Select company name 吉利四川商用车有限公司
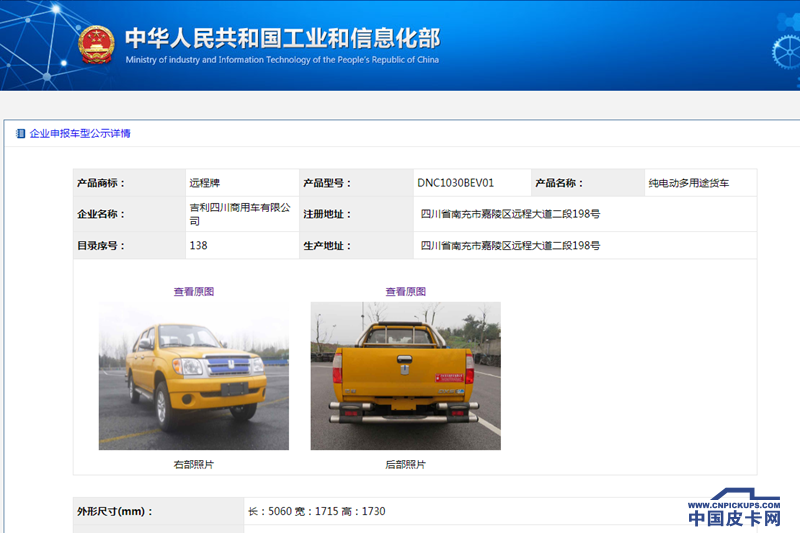This screenshot has height=533, width=800. point(240,214)
